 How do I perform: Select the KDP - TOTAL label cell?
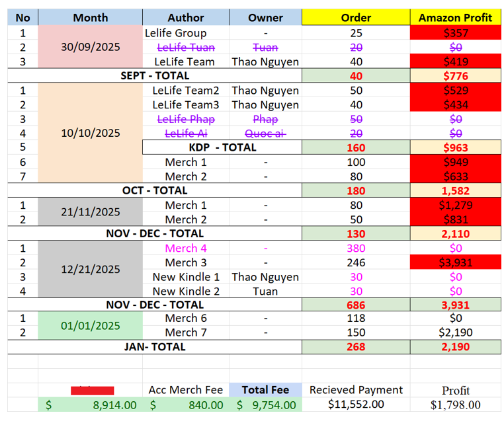pyautogui.click(x=222, y=147)
